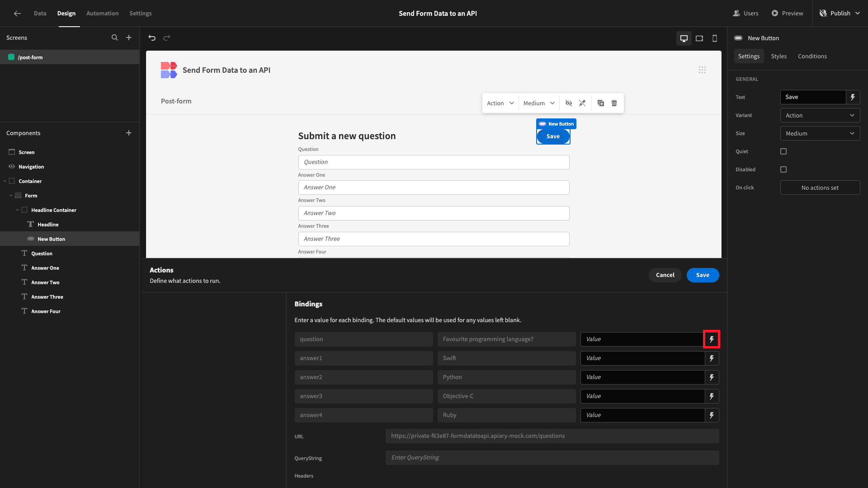Click the Value field for question binding
Viewport: 868px width, 488px height.
(642, 339)
